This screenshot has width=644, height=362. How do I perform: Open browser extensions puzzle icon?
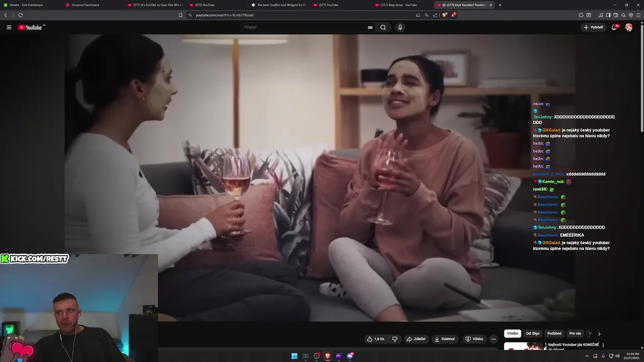[x=581, y=15]
